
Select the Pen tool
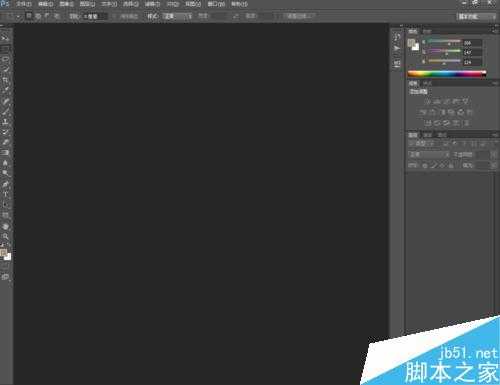pos(5,184)
